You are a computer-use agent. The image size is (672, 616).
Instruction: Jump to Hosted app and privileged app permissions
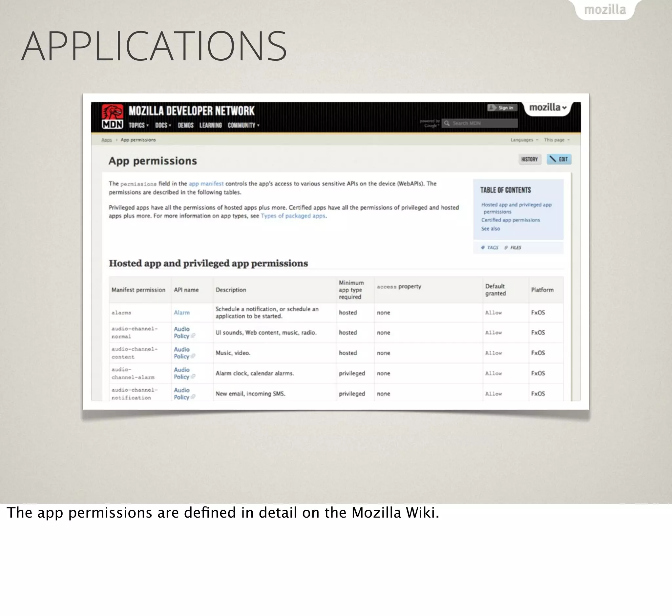pos(516,208)
